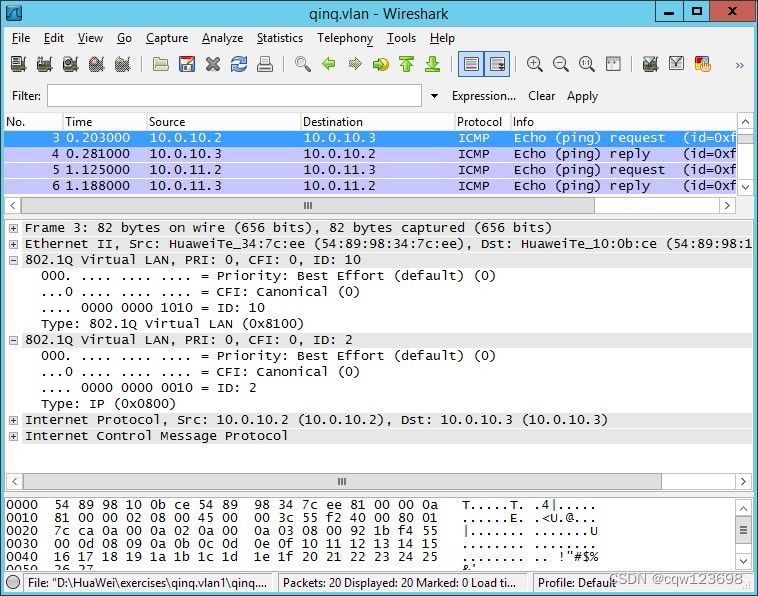758x596 pixels.
Task: Open display filters toolbar icon
Action: (x=676, y=64)
